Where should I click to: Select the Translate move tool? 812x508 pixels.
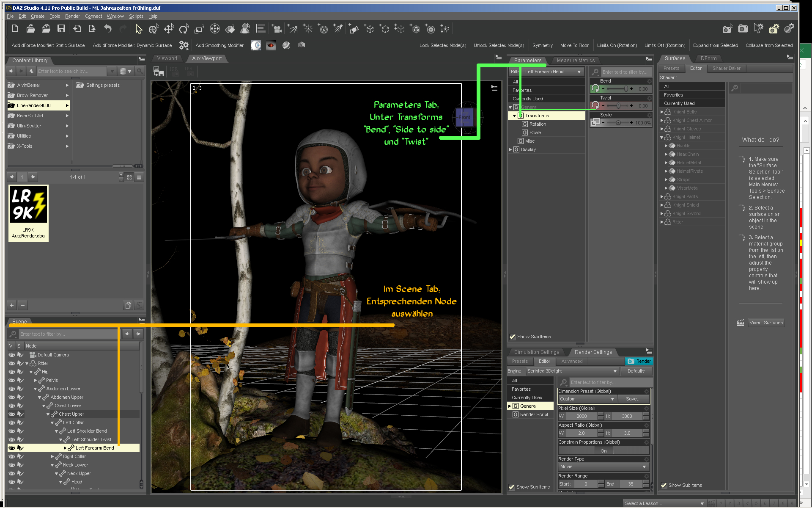click(x=169, y=29)
